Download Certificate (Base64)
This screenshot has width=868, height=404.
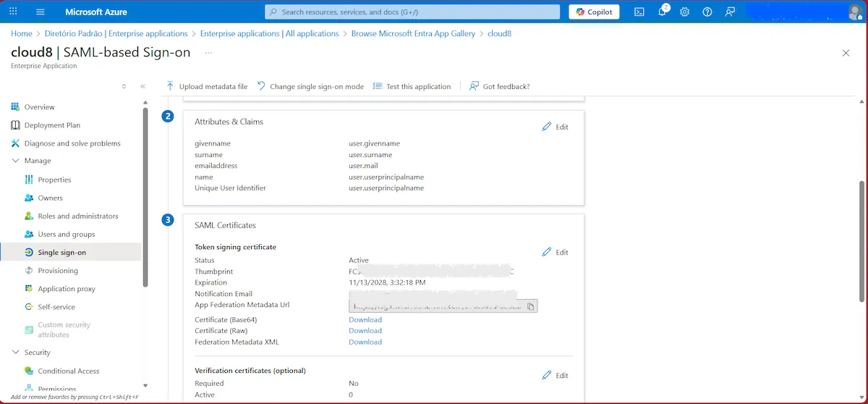365,319
